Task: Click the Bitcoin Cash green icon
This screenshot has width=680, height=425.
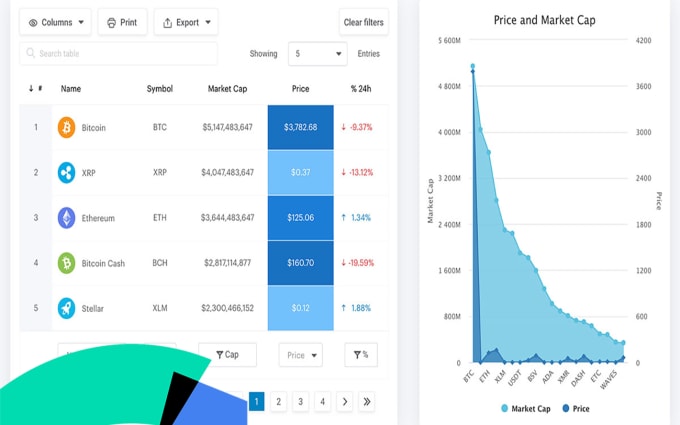Action: (x=66, y=263)
